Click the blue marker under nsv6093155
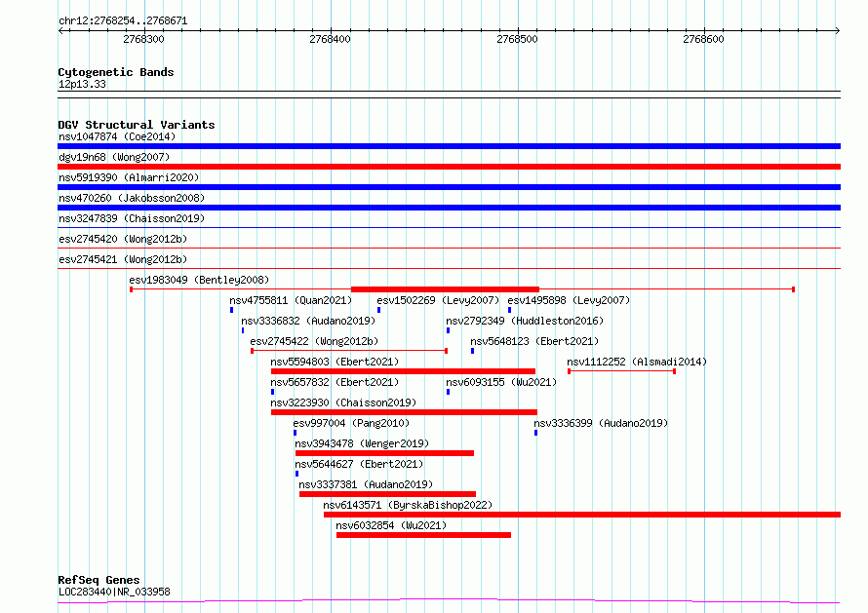The height and width of the screenshot is (613, 868). coord(448,392)
